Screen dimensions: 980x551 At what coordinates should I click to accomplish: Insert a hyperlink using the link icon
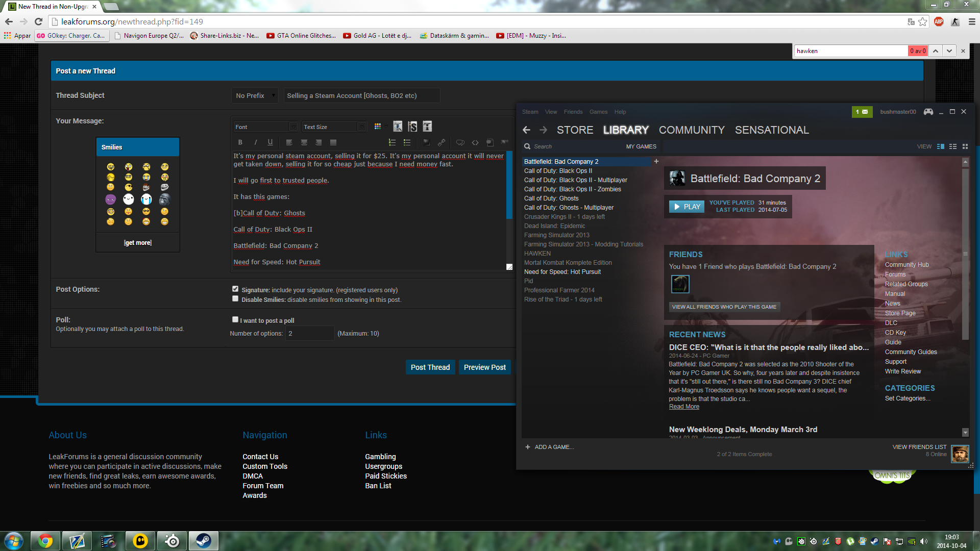click(x=442, y=142)
